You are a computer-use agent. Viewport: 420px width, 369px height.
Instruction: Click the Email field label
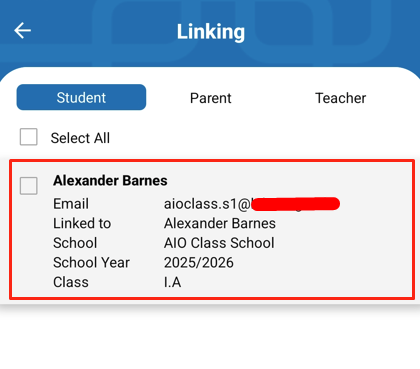(x=71, y=204)
